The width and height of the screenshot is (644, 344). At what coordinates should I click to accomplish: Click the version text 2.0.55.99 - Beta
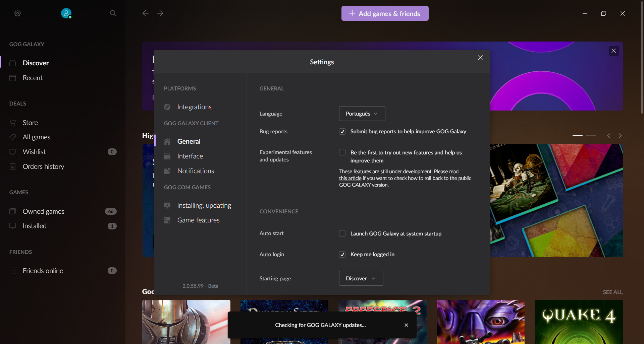(x=200, y=286)
